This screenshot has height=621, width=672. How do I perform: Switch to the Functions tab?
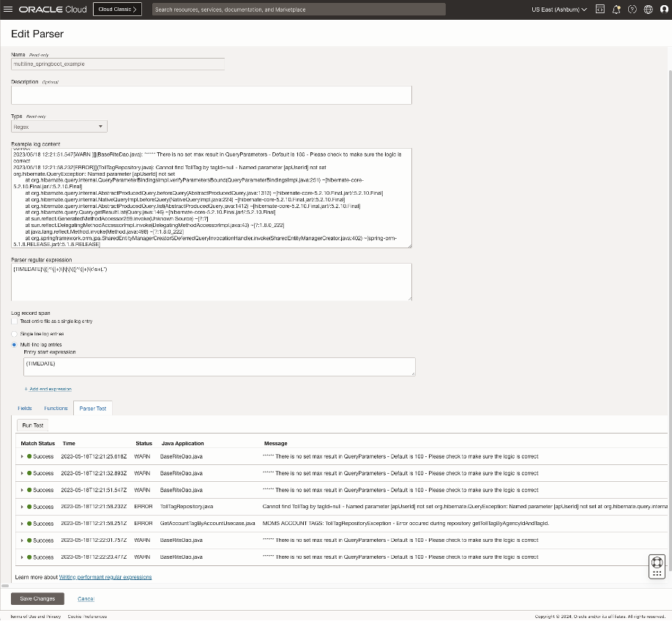tap(56, 409)
